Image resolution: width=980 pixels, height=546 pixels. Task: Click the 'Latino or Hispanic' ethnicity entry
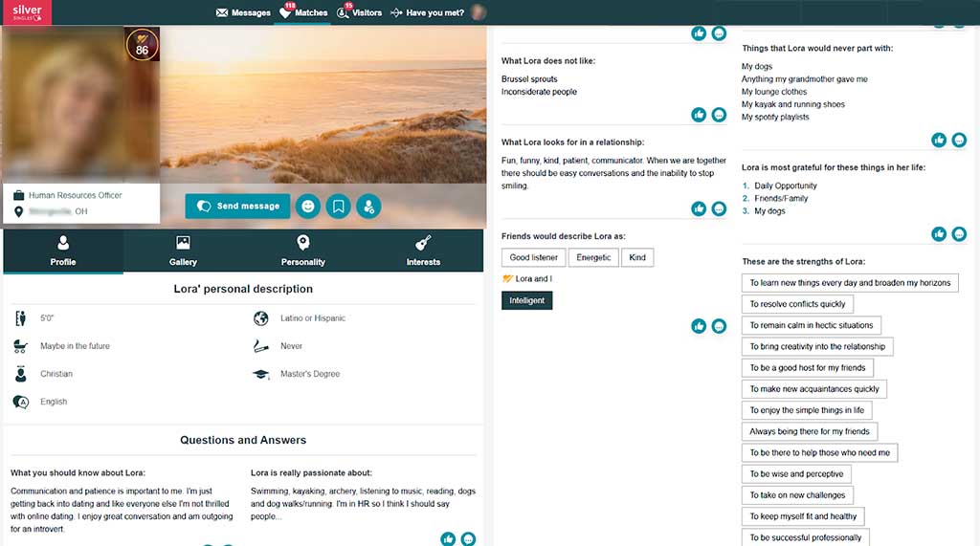[x=313, y=318]
